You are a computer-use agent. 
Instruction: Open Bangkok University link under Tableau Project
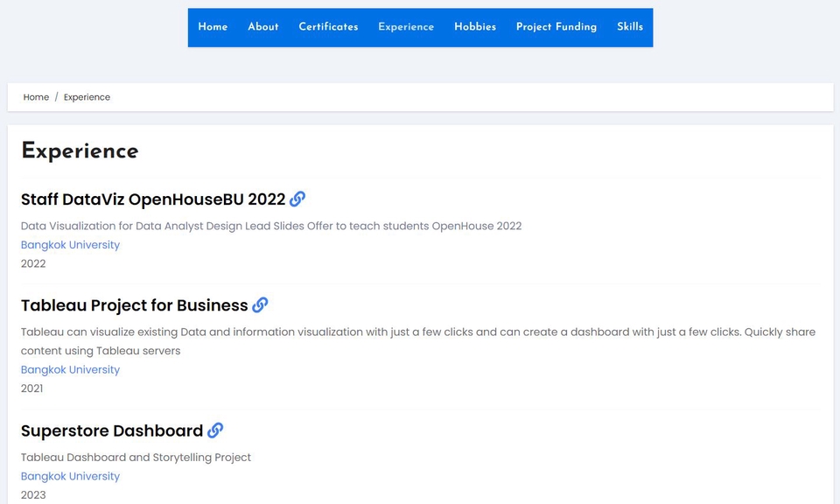[x=70, y=369]
